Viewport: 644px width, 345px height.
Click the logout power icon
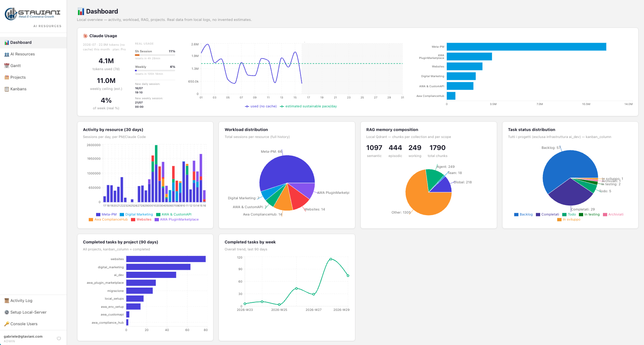(x=59, y=338)
